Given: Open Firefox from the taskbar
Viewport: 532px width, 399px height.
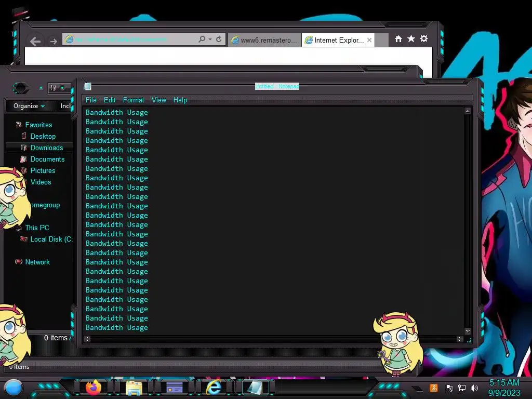Looking at the screenshot, I should point(94,388).
